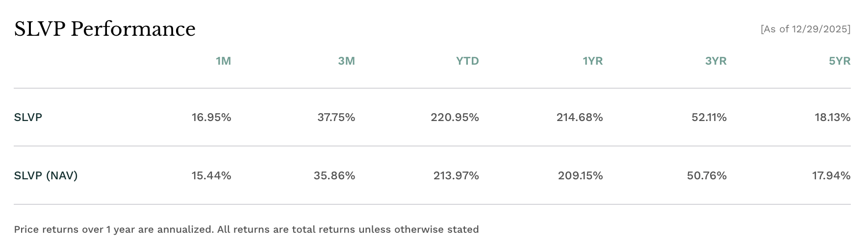Image resolution: width=868 pixels, height=244 pixels.
Task: Click the 3YR column header
Action: [x=715, y=61]
